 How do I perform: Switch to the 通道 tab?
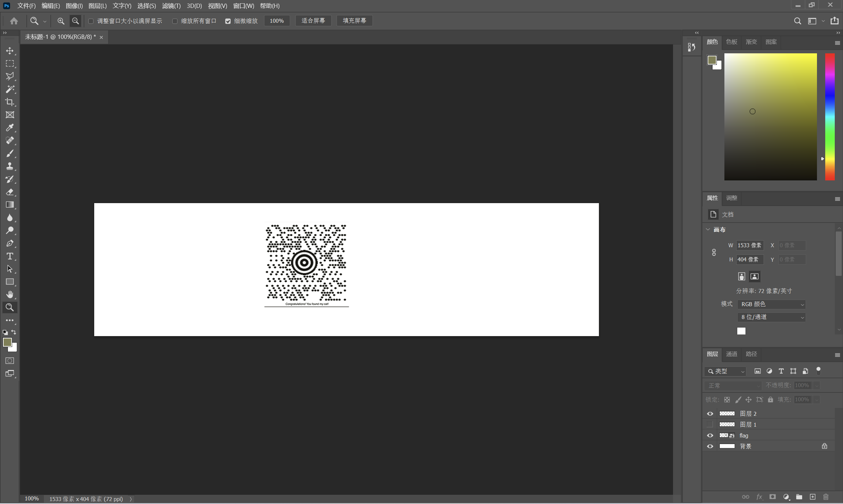coord(732,354)
